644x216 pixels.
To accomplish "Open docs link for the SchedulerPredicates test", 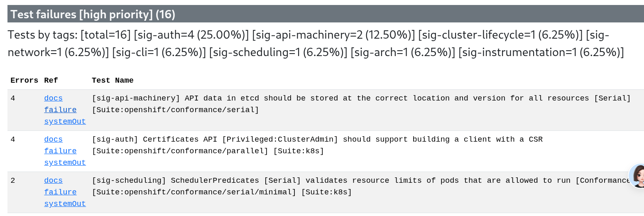I will [53, 181].
